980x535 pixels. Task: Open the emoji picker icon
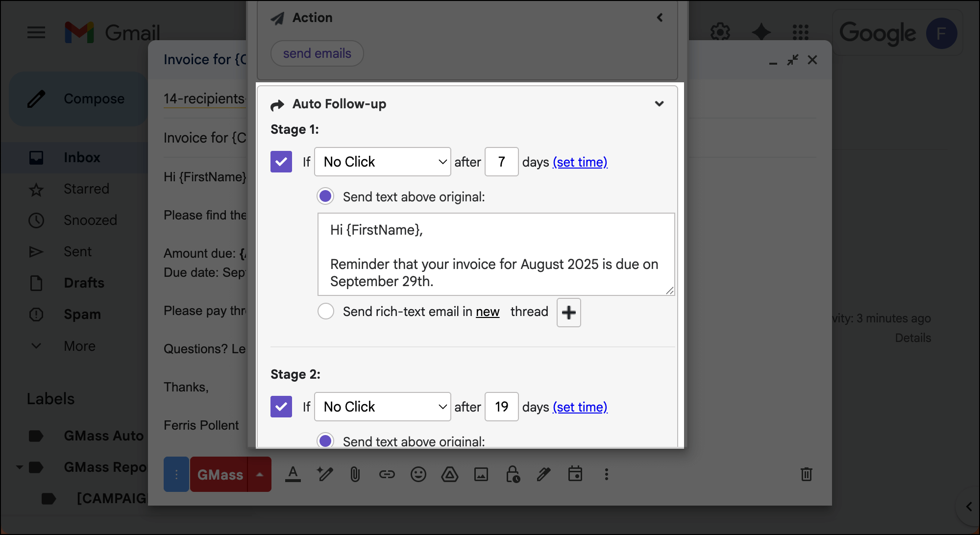(418, 474)
